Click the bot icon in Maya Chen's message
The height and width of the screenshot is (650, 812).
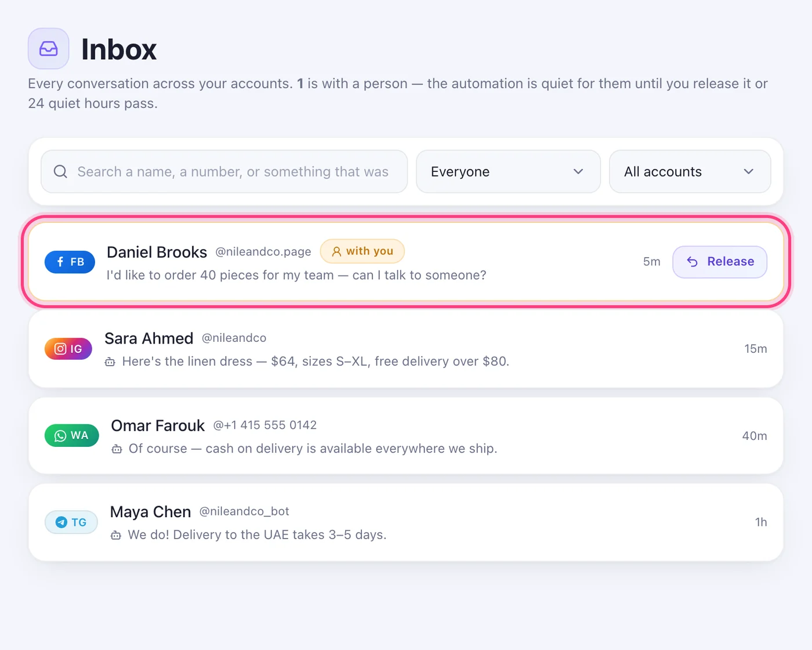pos(116,535)
